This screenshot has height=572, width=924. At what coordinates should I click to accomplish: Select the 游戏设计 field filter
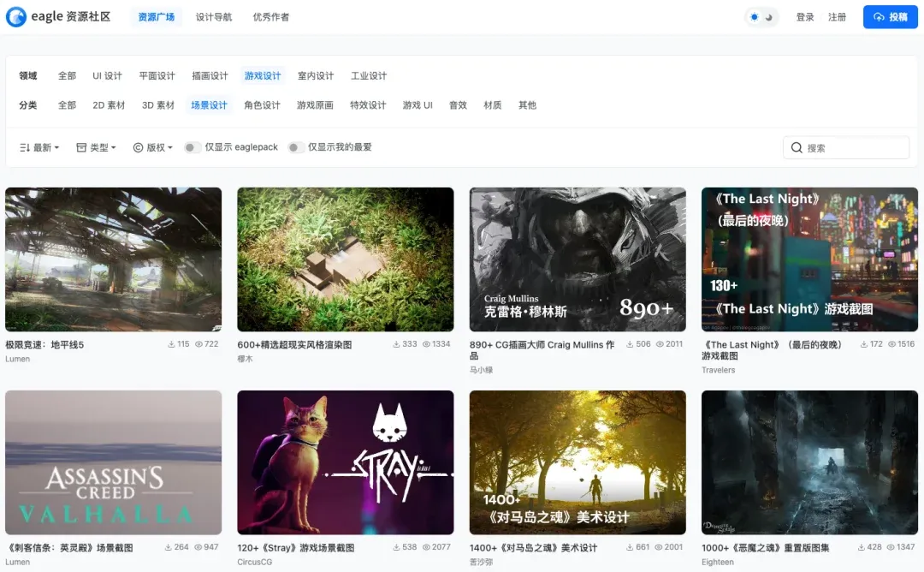tap(263, 75)
